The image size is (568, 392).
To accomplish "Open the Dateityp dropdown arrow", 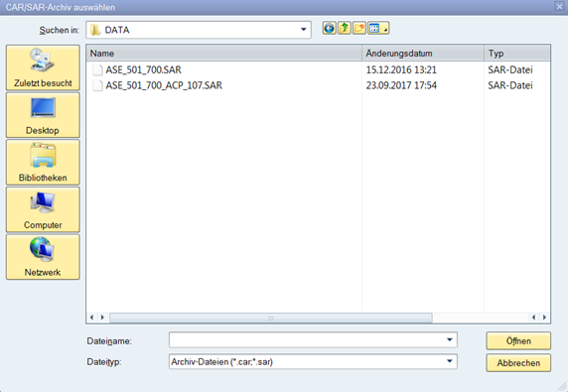I will (x=450, y=361).
